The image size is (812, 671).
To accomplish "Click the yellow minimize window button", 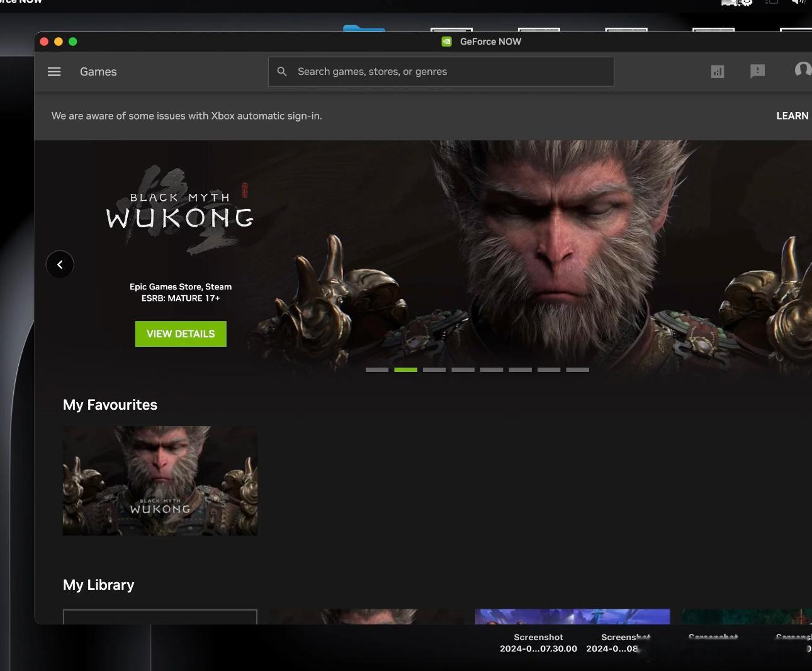I will [x=59, y=42].
